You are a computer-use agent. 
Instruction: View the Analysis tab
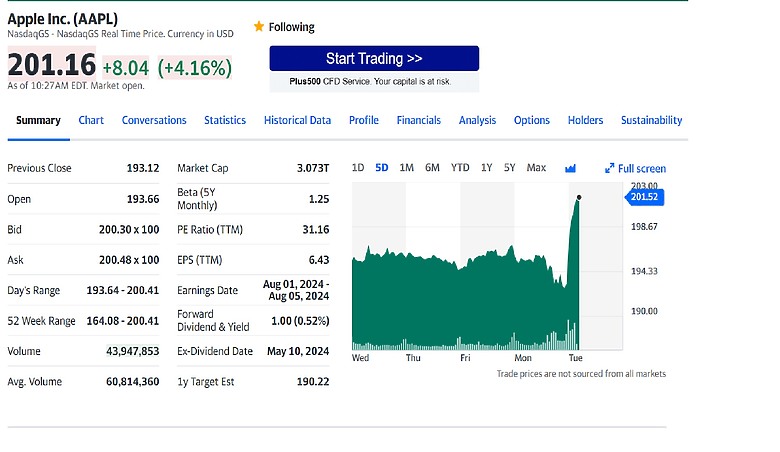tap(478, 120)
